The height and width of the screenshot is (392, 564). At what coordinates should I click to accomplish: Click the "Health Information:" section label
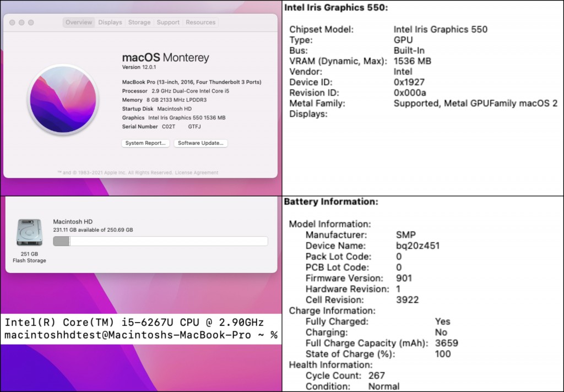pos(330,364)
